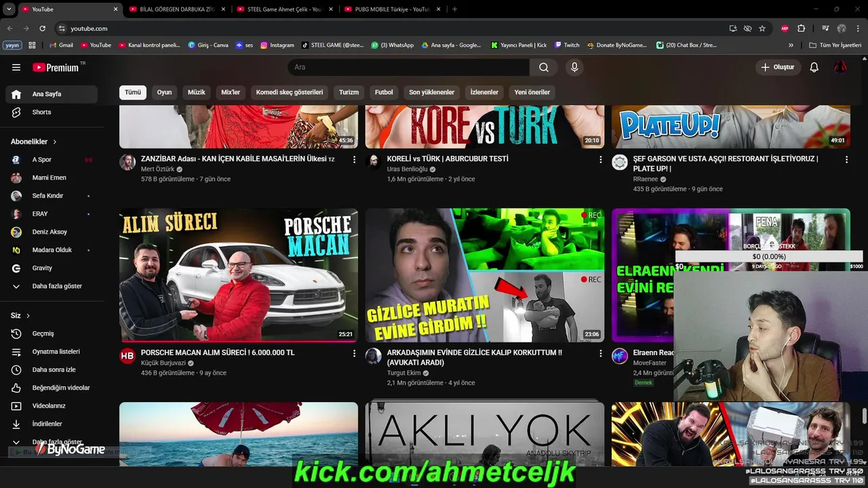The image size is (868, 488).
Task: Select the Mix'ler filter chip
Action: 231,92
